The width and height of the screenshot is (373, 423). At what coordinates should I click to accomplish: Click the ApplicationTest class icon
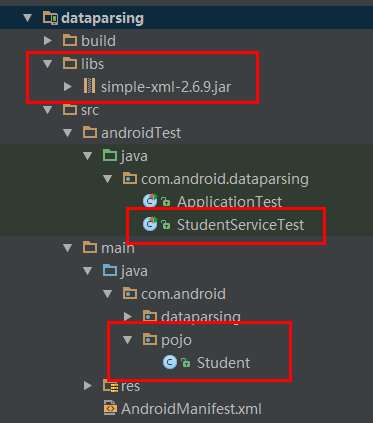(x=150, y=201)
